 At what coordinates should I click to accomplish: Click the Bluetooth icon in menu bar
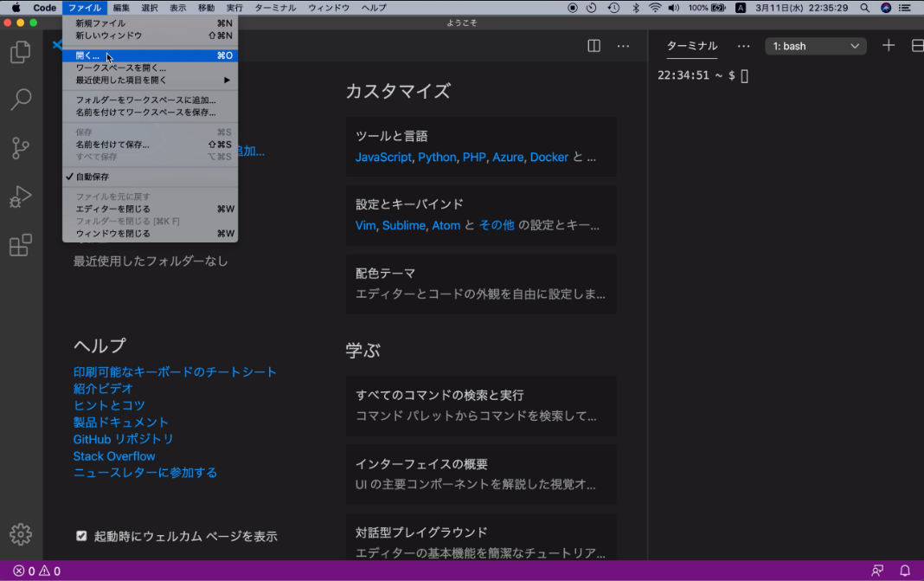click(x=635, y=8)
